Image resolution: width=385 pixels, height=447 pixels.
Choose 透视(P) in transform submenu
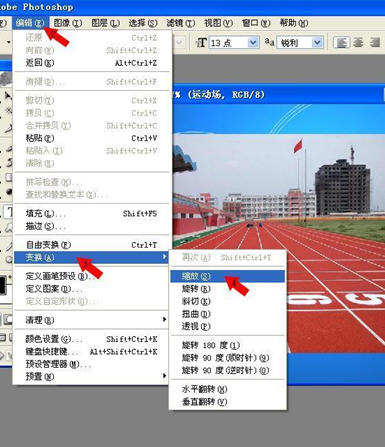[227, 326]
